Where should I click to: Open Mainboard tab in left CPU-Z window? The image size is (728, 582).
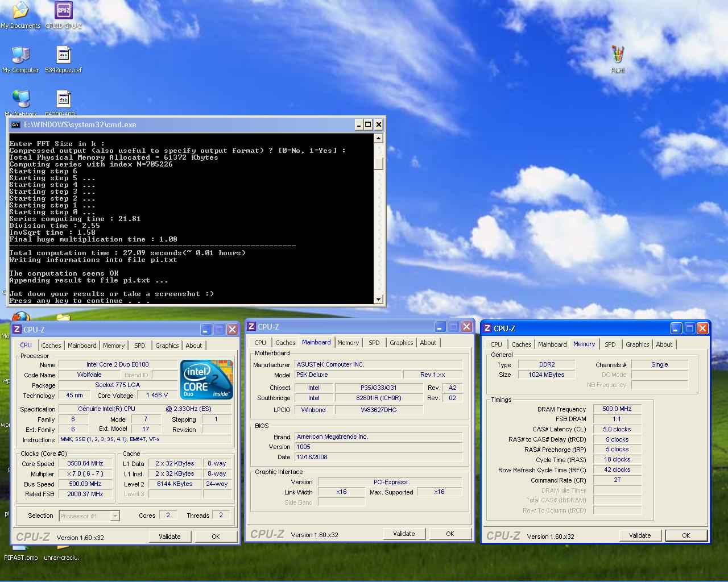82,346
